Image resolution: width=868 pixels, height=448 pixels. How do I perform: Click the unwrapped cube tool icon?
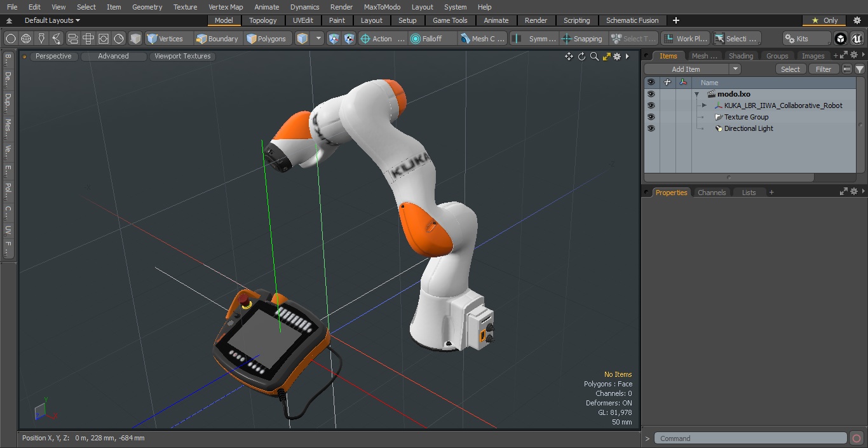pyautogui.click(x=88, y=39)
